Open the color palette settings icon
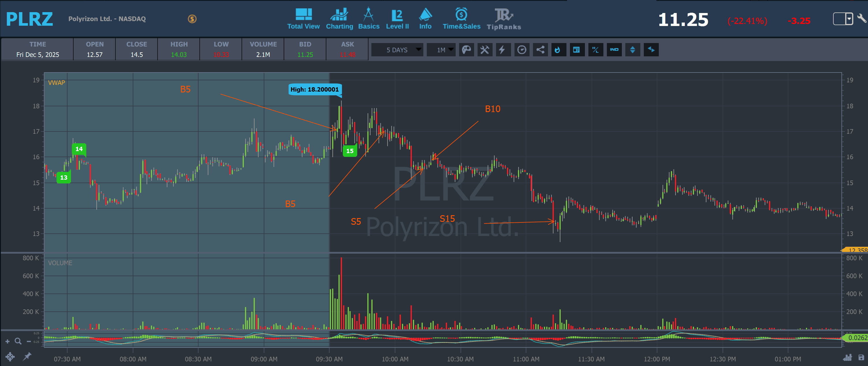The image size is (868, 366). [466, 50]
